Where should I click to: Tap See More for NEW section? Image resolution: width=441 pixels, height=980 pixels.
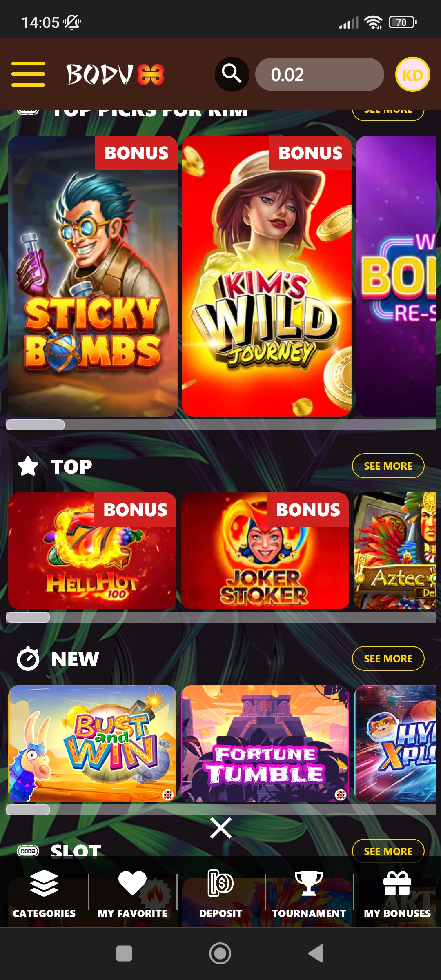[388, 659]
